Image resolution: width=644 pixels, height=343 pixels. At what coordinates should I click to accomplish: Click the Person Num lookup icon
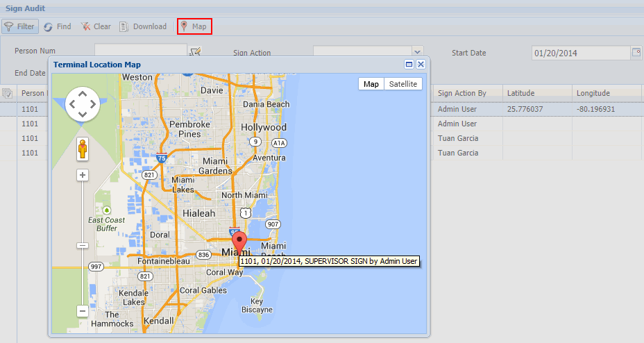click(195, 51)
